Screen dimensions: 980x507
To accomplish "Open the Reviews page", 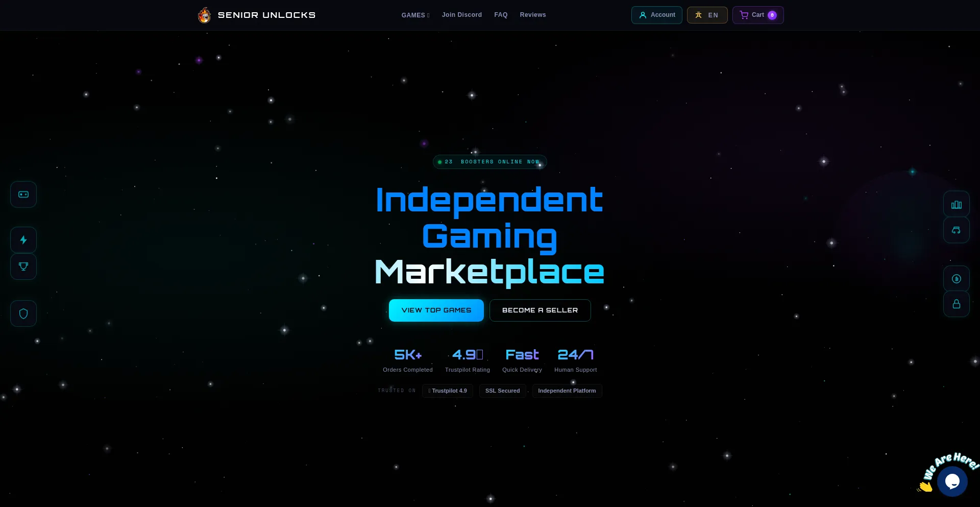I will pyautogui.click(x=533, y=15).
